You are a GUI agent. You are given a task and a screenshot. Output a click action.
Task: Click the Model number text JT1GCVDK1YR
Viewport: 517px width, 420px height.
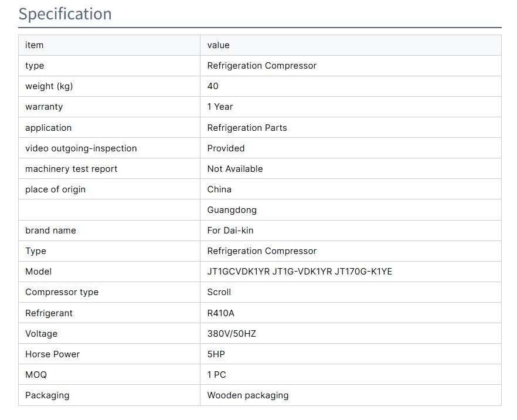pos(239,272)
